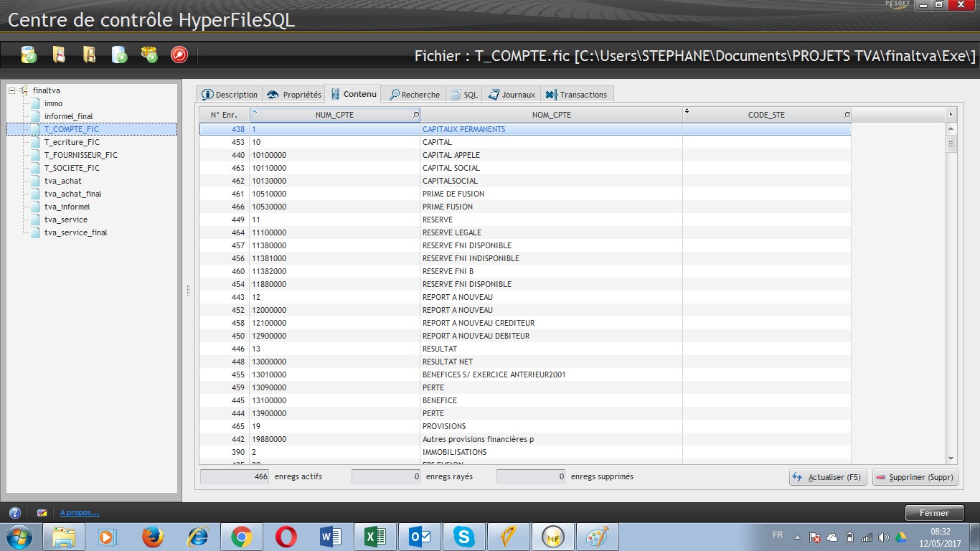Open Opera from the taskbar
This screenshot has width=980, height=551.
click(286, 537)
